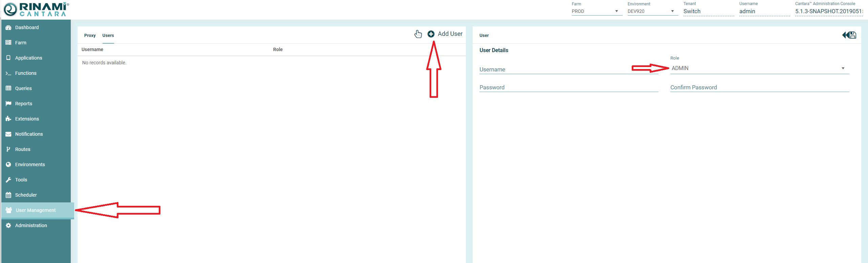This screenshot has height=263, width=868.
Task: Open Notifications envelope item in sidebar
Action: 29,134
